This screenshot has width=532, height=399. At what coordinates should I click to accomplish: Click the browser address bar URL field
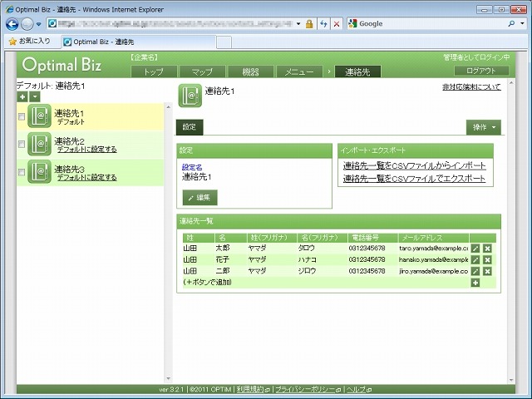(174, 24)
